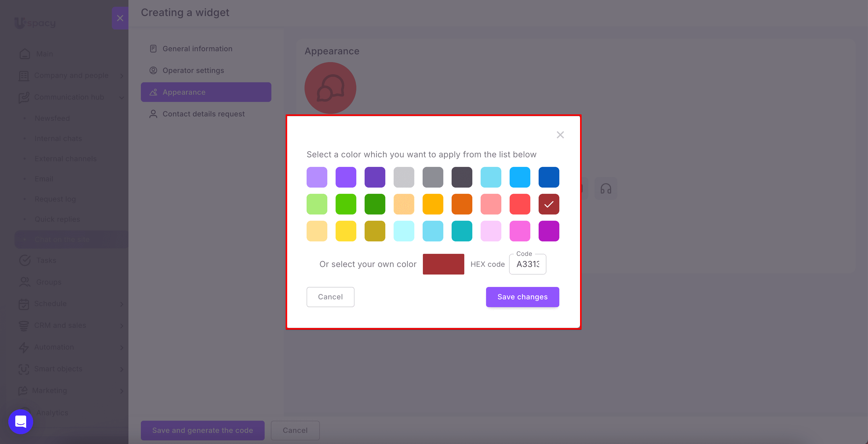This screenshot has width=868, height=444.
Task: Click Save and generate the code
Action: tap(202, 431)
